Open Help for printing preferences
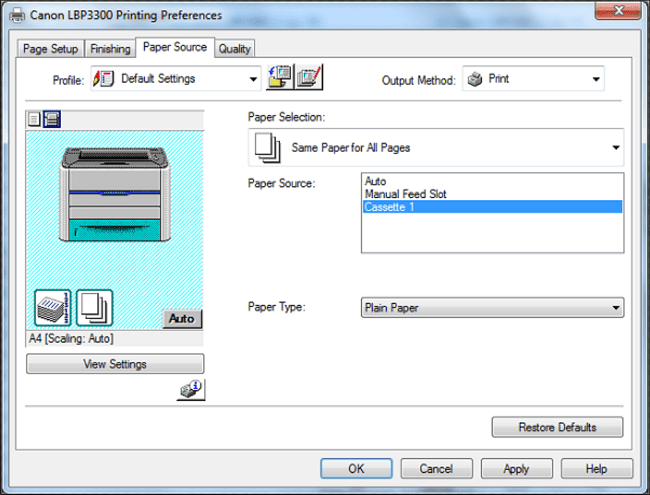This screenshot has height=495, width=650. coord(597,468)
